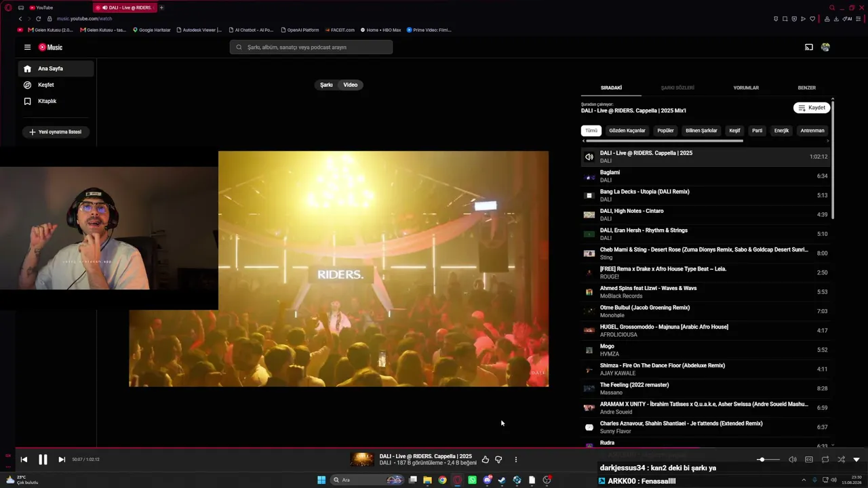Open File Explorer from the taskbar
This screenshot has height=488, width=868.
pos(427,480)
